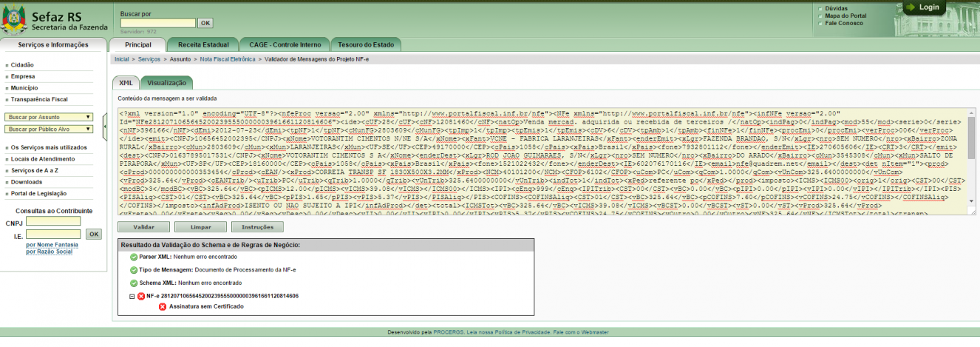Follow the por Nome Fantasia link
980x347 pixels.
tap(51, 244)
